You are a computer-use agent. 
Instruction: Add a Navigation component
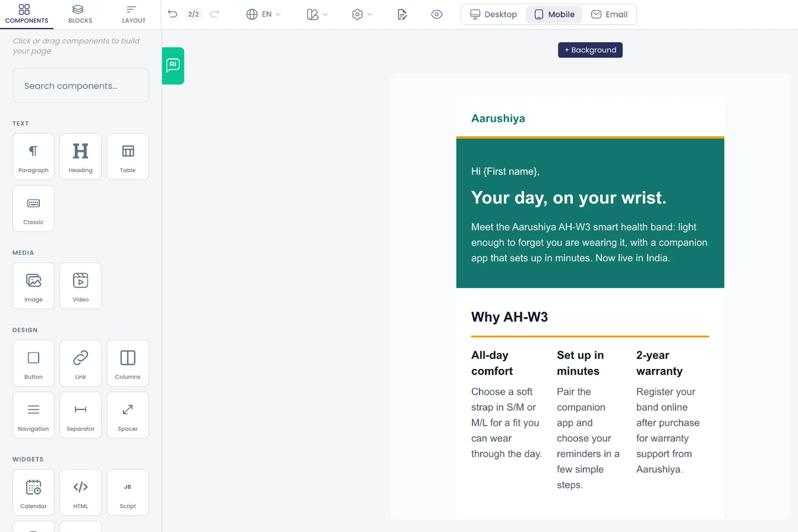pos(33,415)
